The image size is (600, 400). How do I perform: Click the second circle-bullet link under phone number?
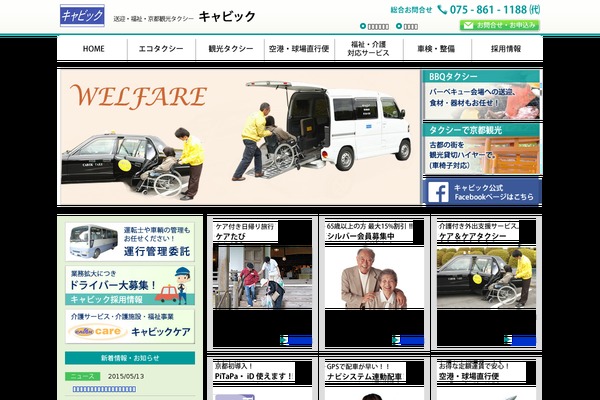(407, 26)
